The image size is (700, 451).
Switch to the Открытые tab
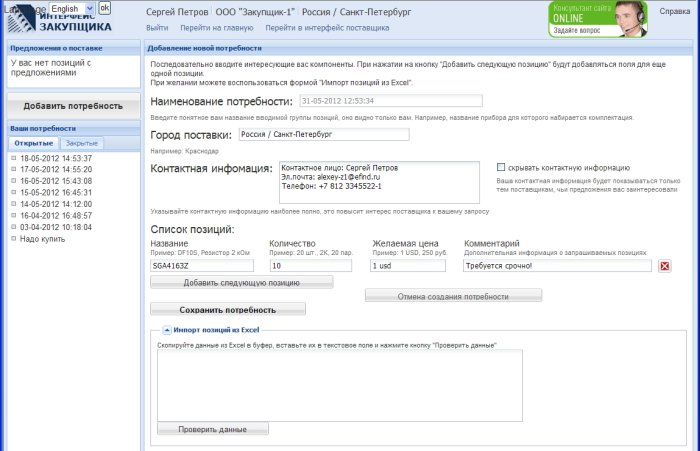pos(33,144)
